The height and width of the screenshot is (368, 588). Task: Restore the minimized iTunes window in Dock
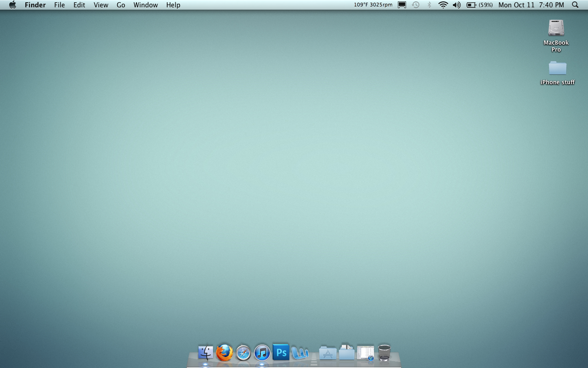click(366, 353)
